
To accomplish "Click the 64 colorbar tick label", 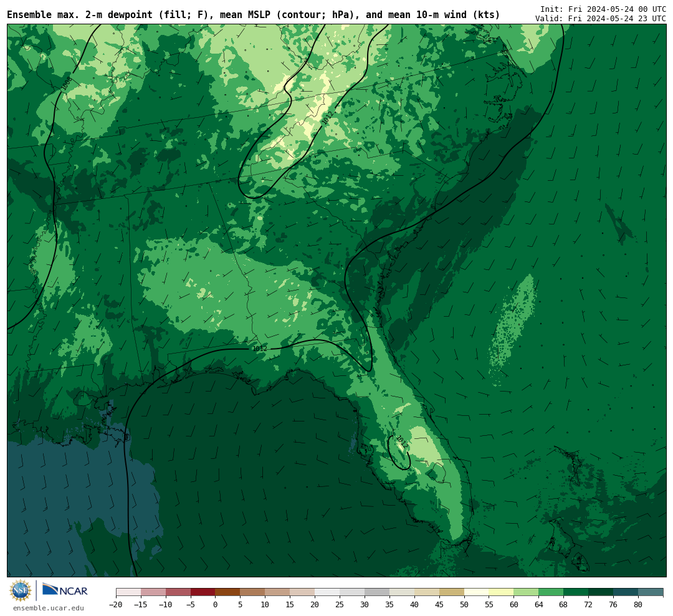I will (538, 604).
